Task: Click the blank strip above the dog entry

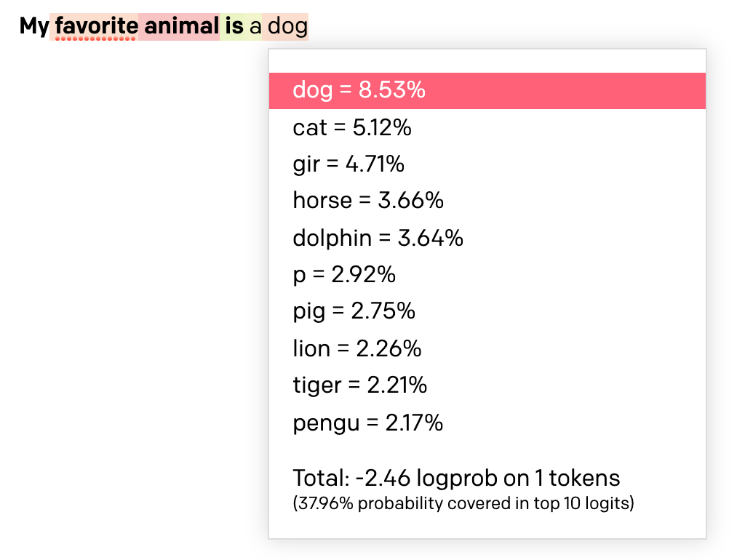Action: point(487,61)
